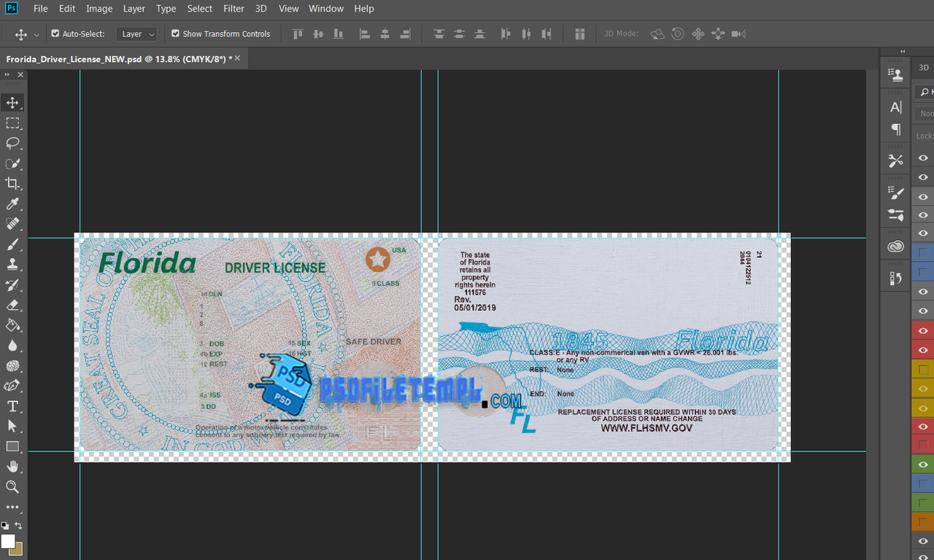
Task: Switch to the 3D panel tab
Action: (x=924, y=67)
